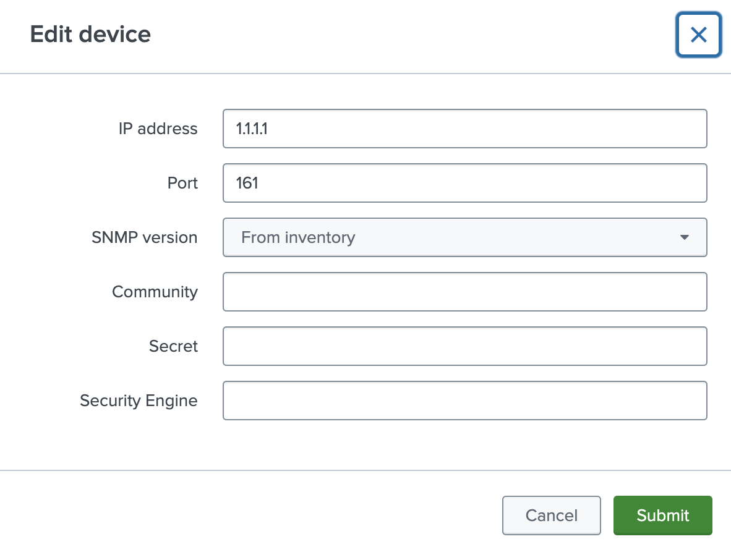Click the 'Secret' field label
The image size is (731, 560).
[173, 346]
